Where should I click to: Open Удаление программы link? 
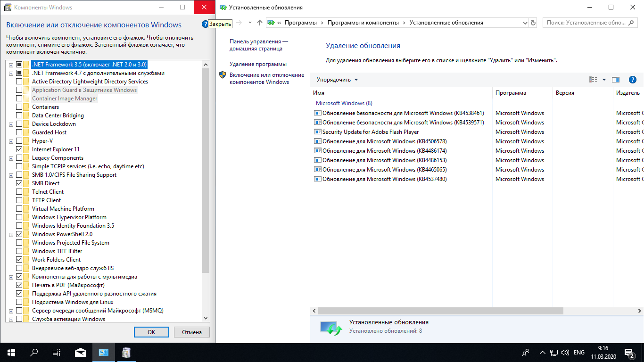pos(258,64)
